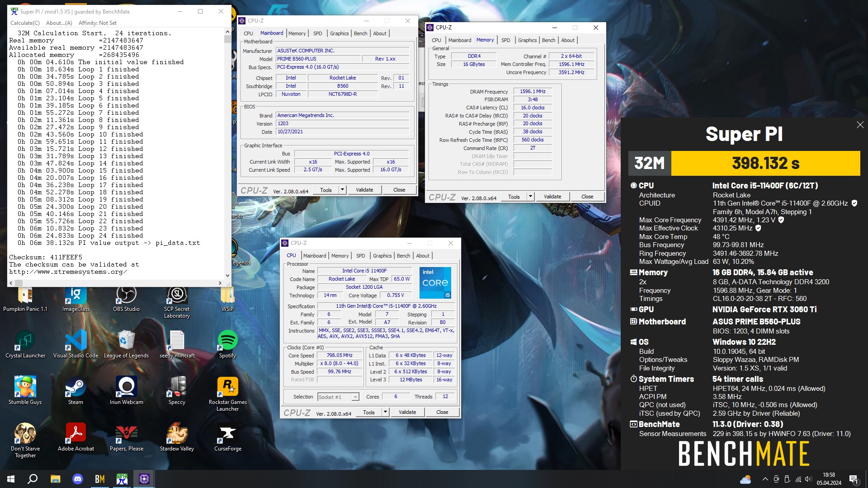Open the notification center icon
The image size is (868, 488).
point(854,479)
